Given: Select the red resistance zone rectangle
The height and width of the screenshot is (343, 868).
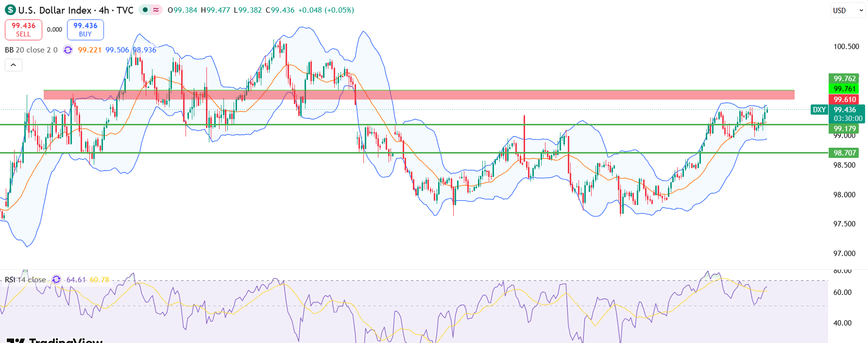Looking at the screenshot, I should [419, 95].
